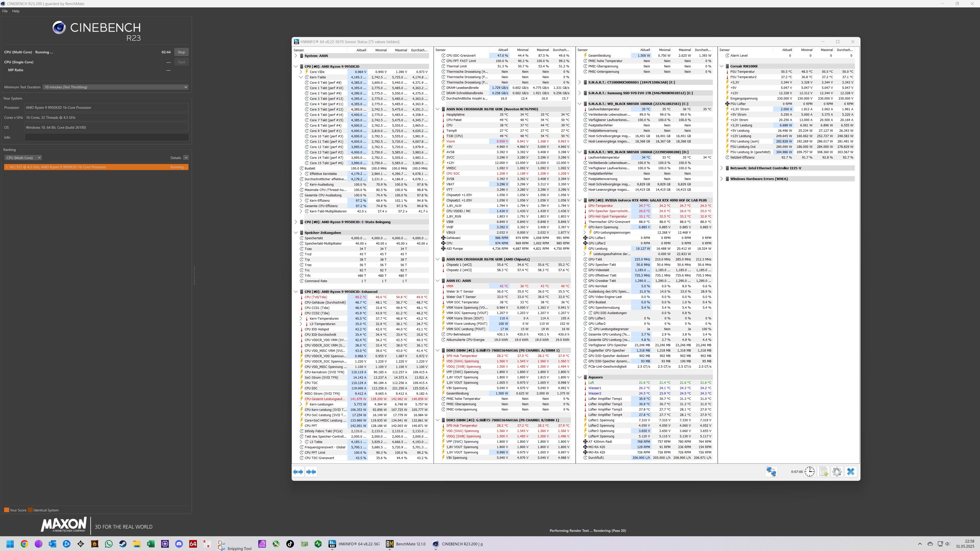Start logging with the sheet-plus icon
The width and height of the screenshot is (980, 551).
[823, 472]
